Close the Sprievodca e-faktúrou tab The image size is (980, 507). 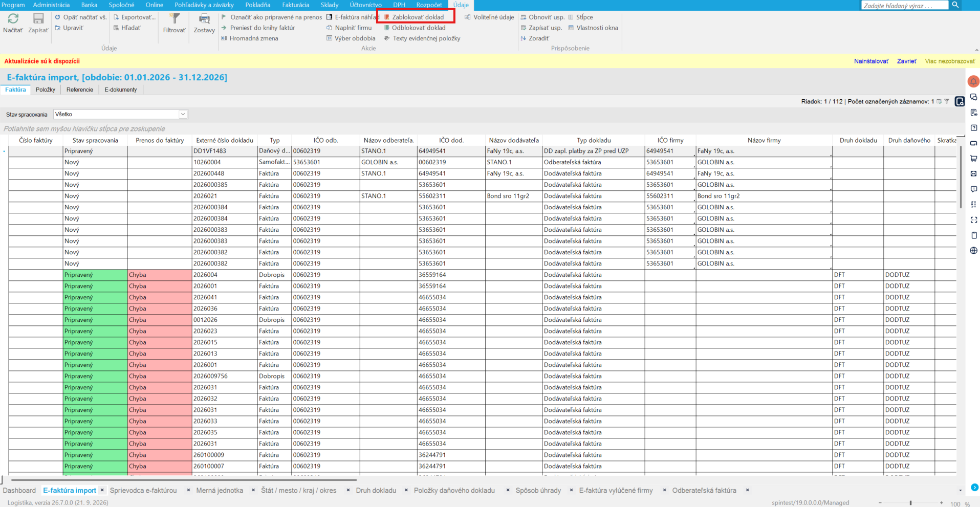[x=189, y=490]
